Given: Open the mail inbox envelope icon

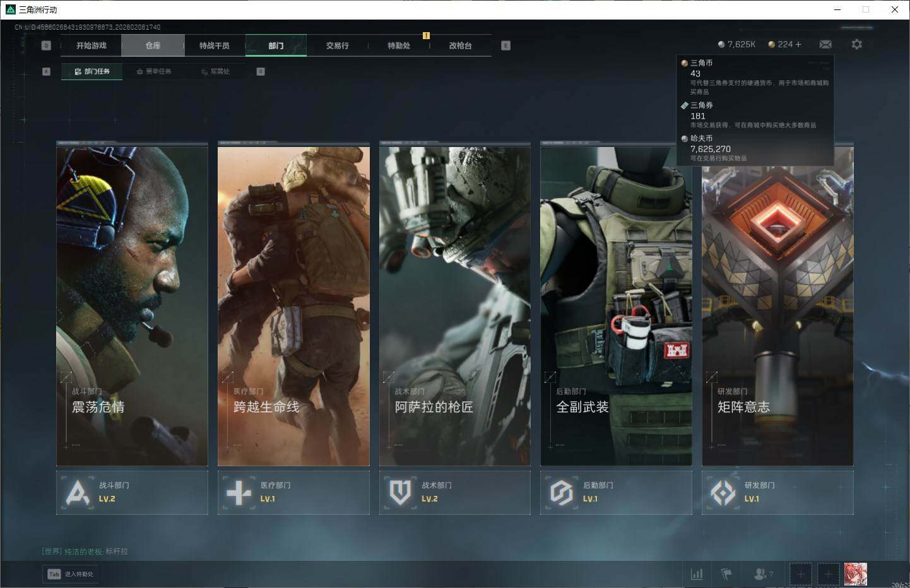Looking at the screenshot, I should (x=825, y=44).
